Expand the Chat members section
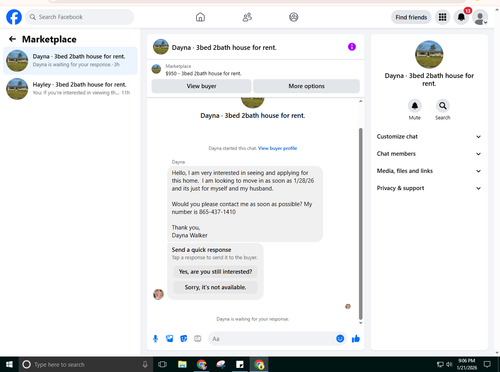Image resolution: width=500 pixels, height=372 pixels. coord(429,154)
